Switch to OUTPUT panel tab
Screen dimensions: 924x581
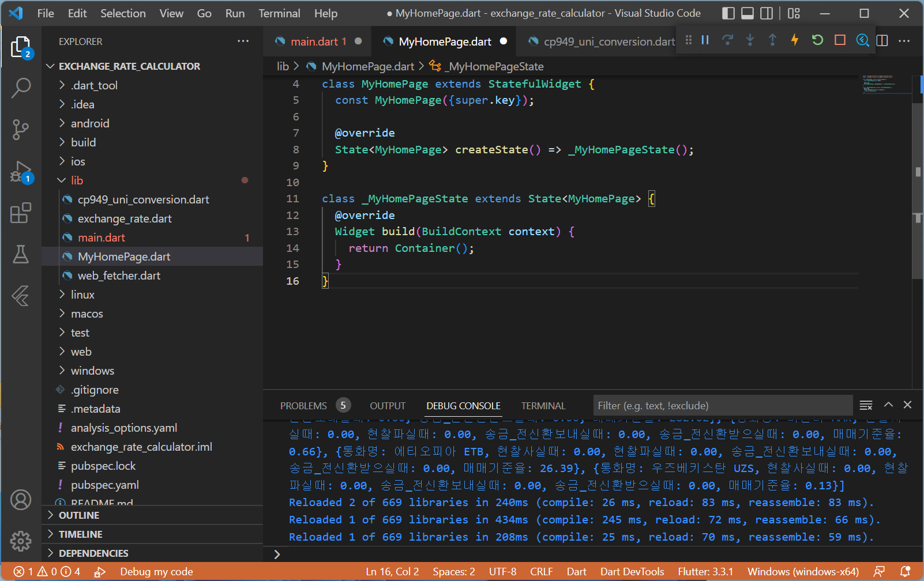388,406
